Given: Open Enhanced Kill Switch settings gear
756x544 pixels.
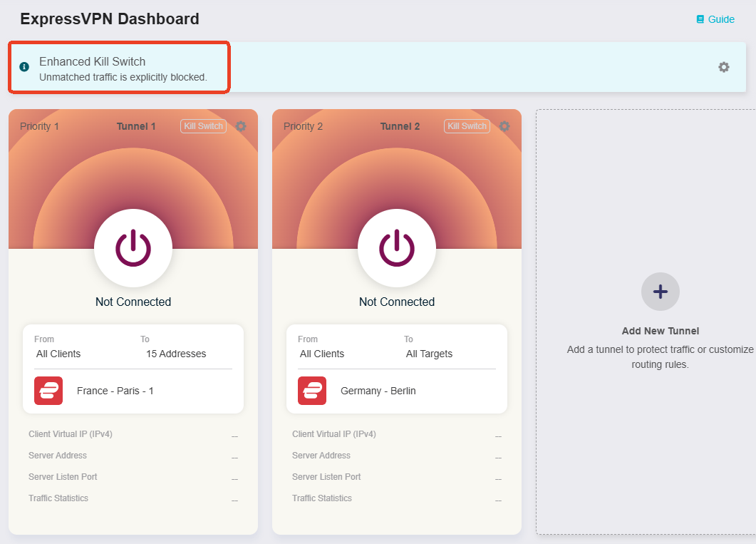Looking at the screenshot, I should (x=724, y=67).
